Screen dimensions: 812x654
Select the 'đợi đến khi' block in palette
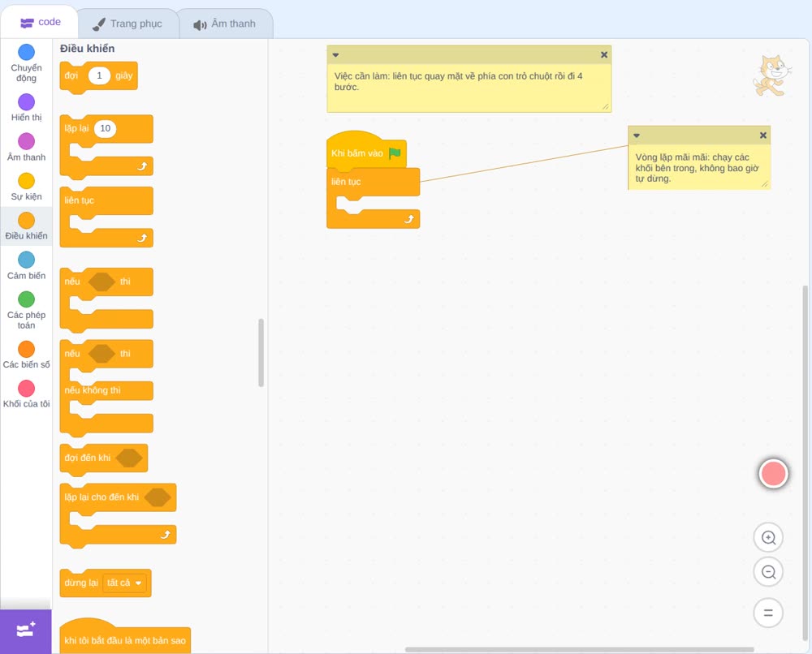click(104, 458)
